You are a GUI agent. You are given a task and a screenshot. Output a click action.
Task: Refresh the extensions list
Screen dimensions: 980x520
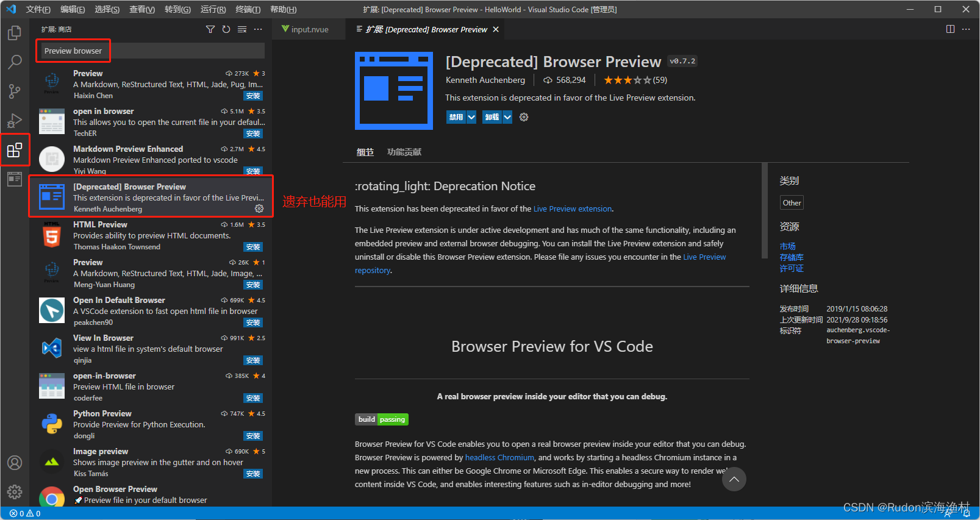[x=226, y=29]
